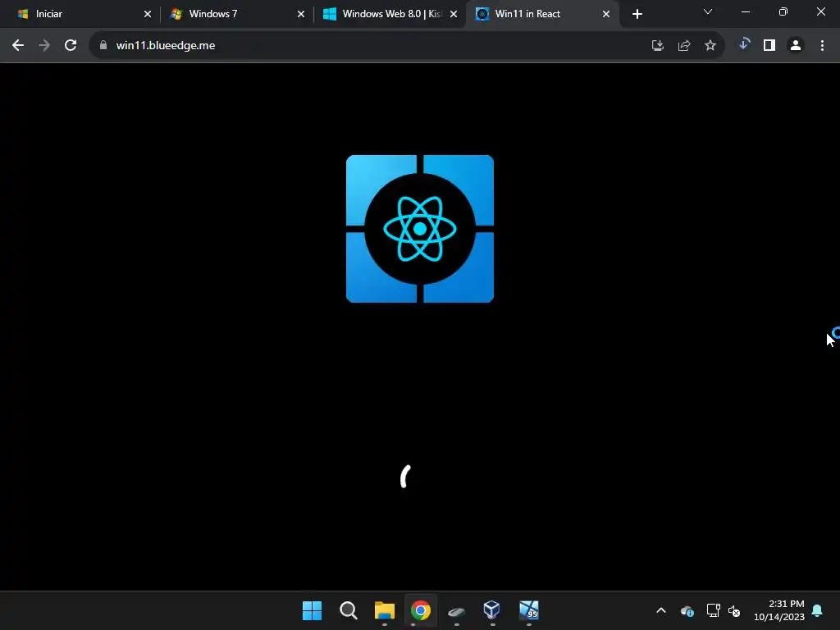
Task: Install the web app from address bar
Action: pos(658,46)
